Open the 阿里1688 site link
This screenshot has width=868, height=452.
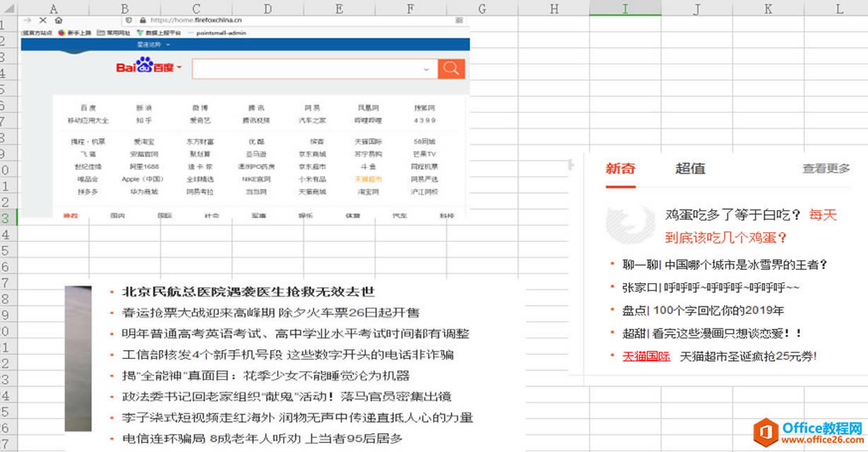click(144, 166)
